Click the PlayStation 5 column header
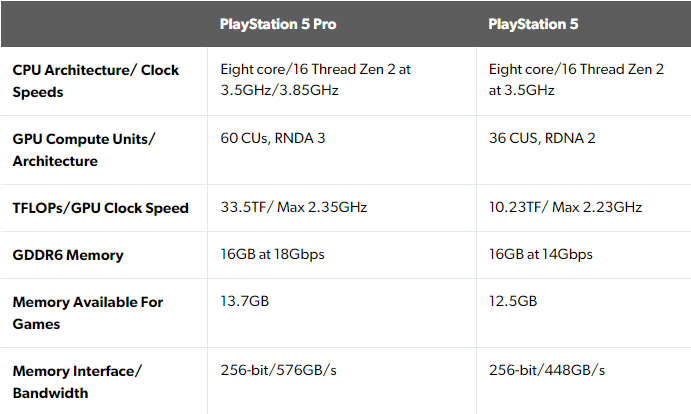 533,24
